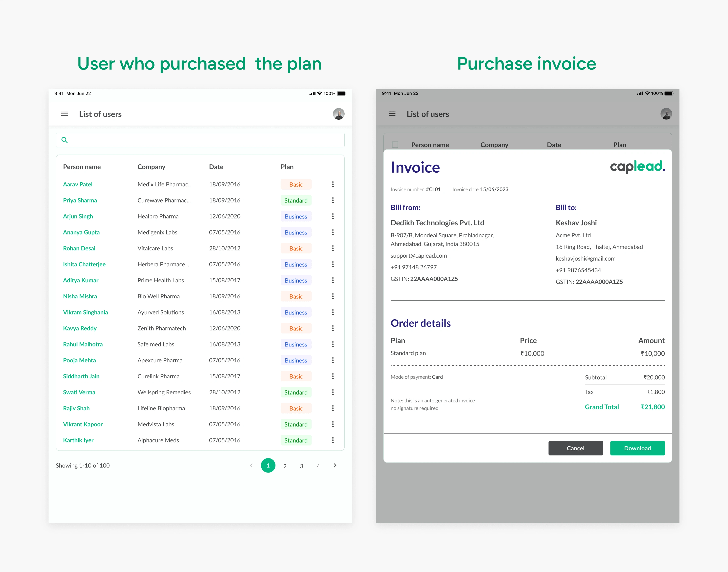The image size is (728, 572).
Task: Click the Company column header in left table
Action: (x=151, y=167)
